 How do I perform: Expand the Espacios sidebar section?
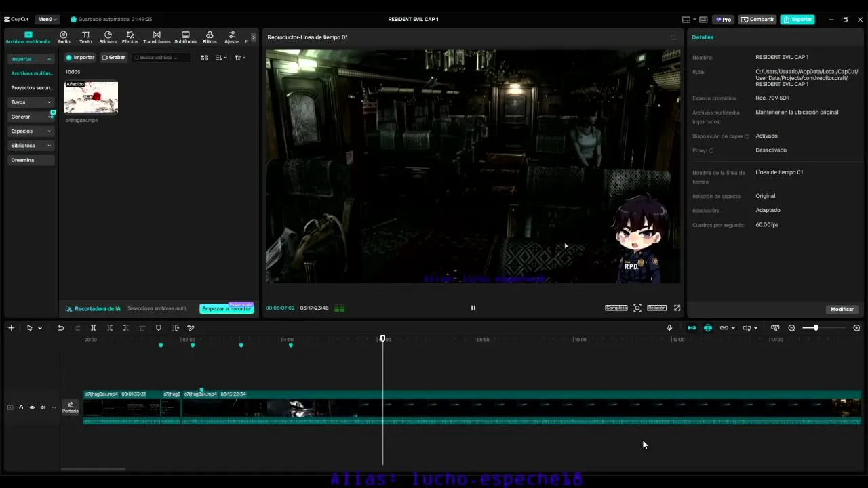[31, 131]
